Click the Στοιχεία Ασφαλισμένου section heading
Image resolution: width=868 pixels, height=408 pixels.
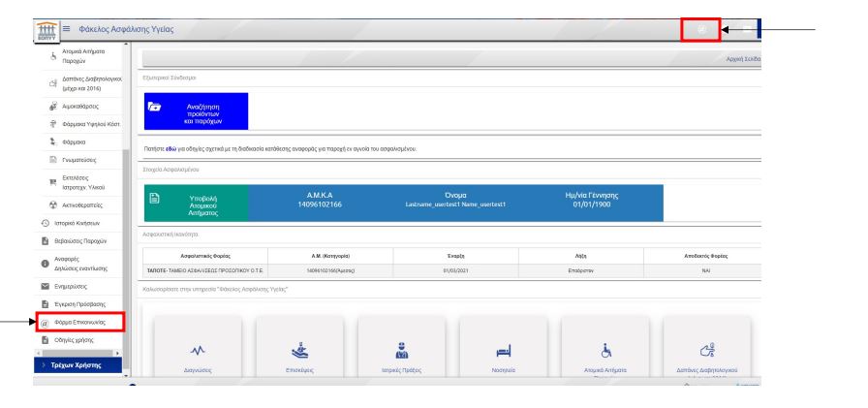[x=170, y=170]
